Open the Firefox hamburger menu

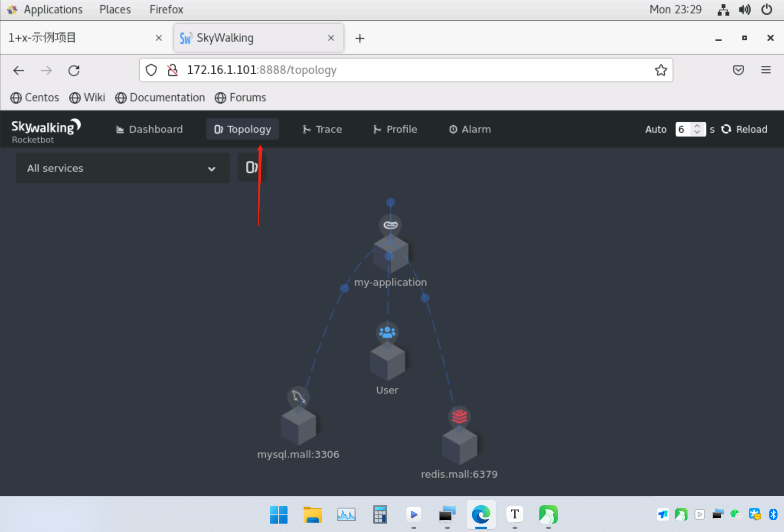766,70
